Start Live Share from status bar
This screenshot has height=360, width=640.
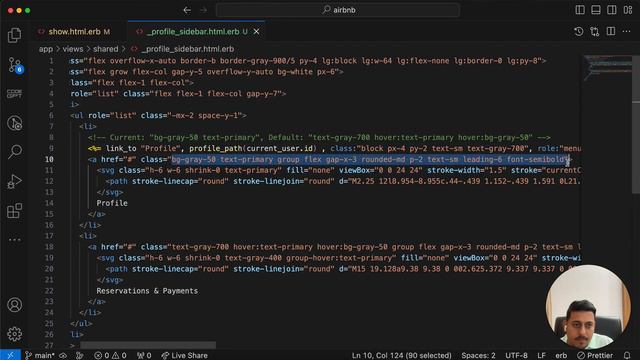[x=184, y=355]
